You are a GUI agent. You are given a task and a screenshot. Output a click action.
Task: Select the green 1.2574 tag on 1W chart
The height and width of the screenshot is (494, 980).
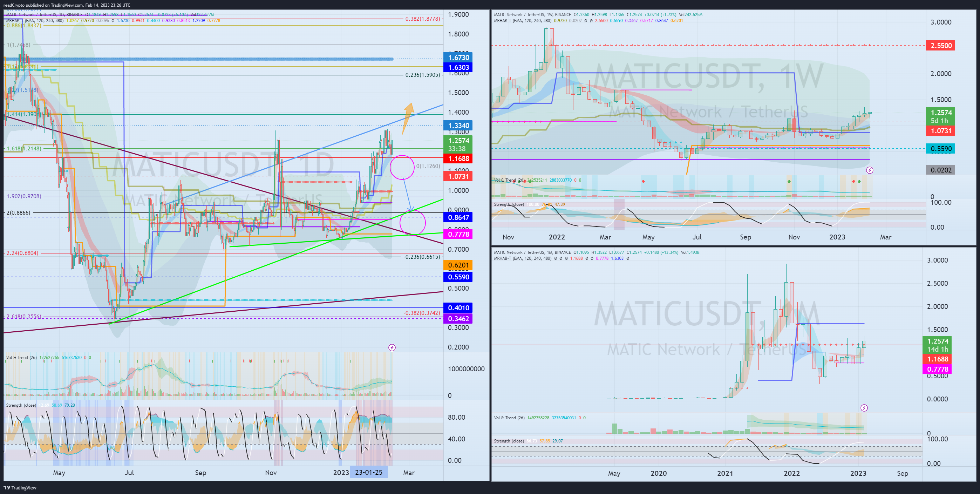coord(940,116)
